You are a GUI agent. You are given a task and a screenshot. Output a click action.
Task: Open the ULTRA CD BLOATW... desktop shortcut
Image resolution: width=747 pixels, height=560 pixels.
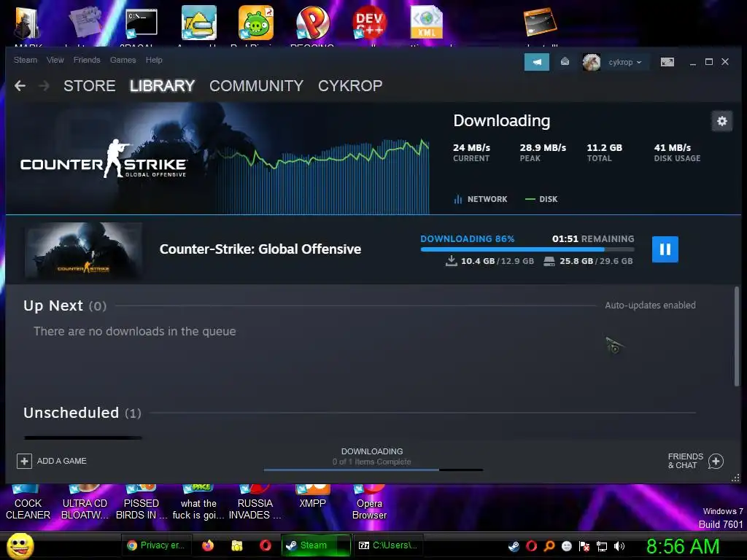[85, 504]
